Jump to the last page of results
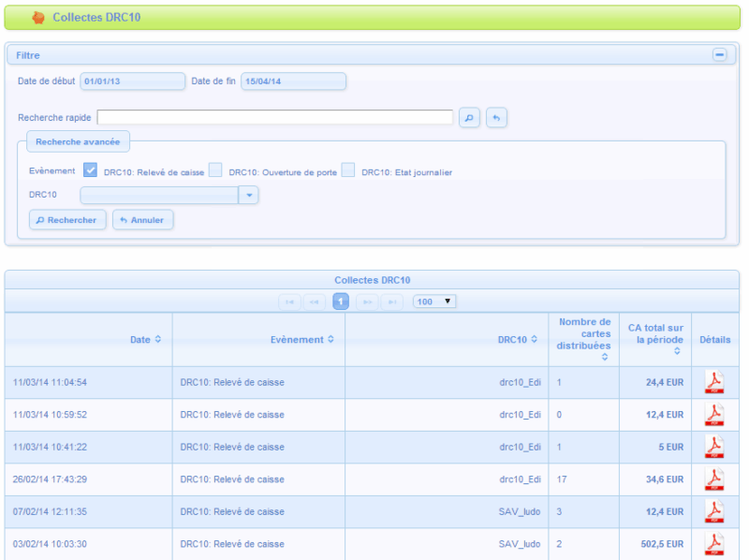Screen dimensions: 749x560 pyautogui.click(x=393, y=302)
